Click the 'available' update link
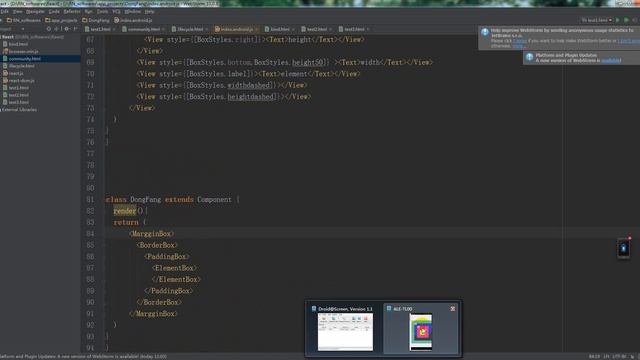Screen dimensions: 640x360 coord(611,60)
